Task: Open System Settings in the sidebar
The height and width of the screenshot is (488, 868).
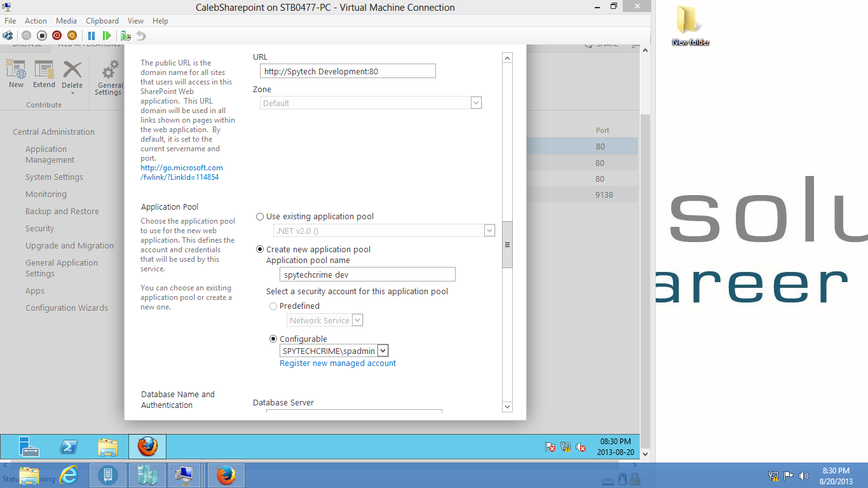Action: coord(54,177)
